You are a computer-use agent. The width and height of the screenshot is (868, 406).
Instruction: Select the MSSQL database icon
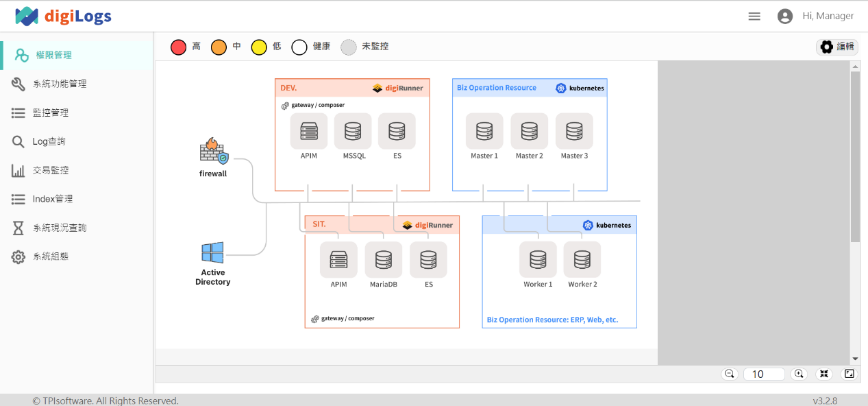pos(353,131)
